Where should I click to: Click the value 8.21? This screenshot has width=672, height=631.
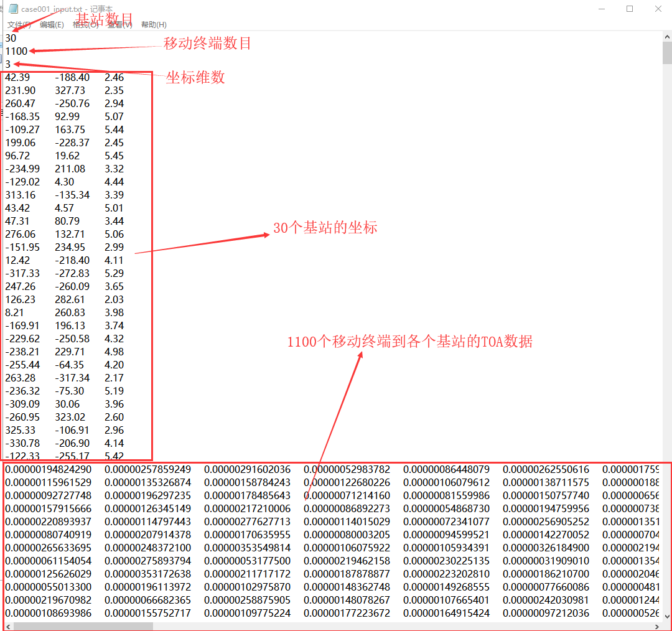point(14,313)
